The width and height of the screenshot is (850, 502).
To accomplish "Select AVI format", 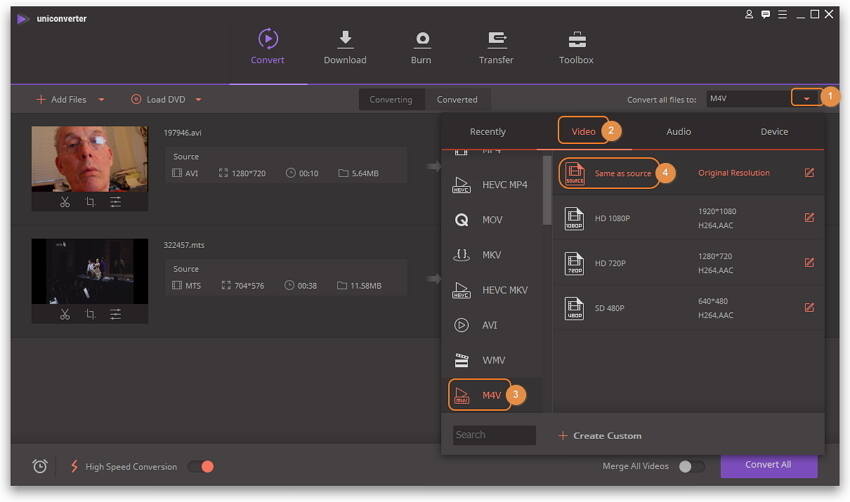I will click(x=492, y=325).
